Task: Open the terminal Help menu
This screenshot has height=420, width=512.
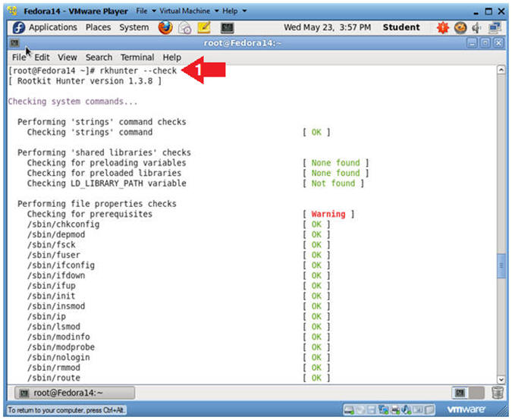Action: point(171,58)
